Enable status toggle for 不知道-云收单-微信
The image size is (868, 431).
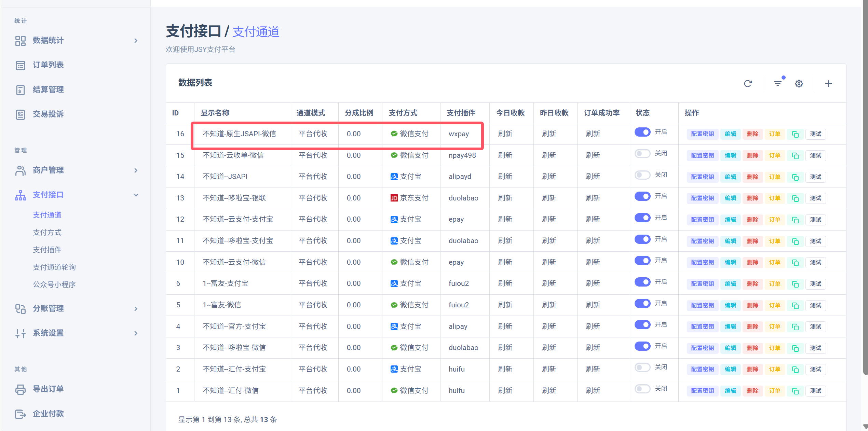[x=642, y=154]
